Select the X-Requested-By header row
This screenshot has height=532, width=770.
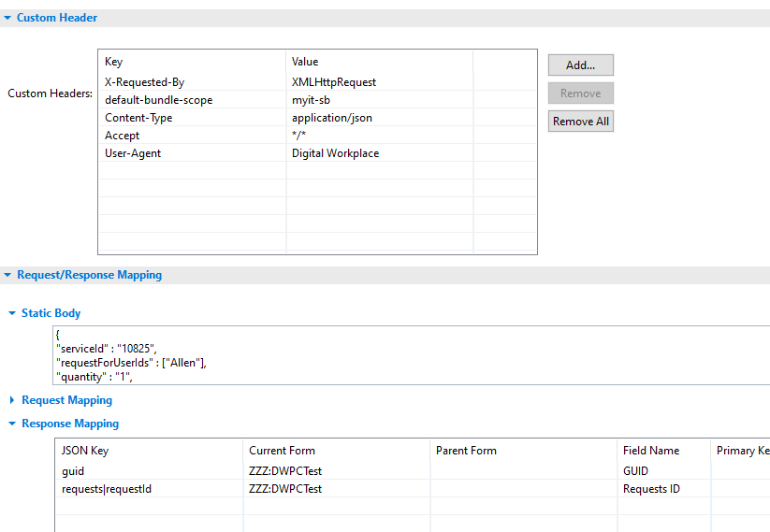pos(144,82)
